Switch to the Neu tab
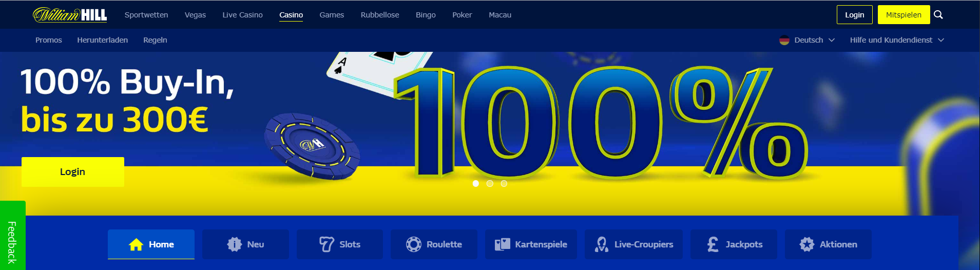Viewport: 980px width, 270px height. [245, 244]
